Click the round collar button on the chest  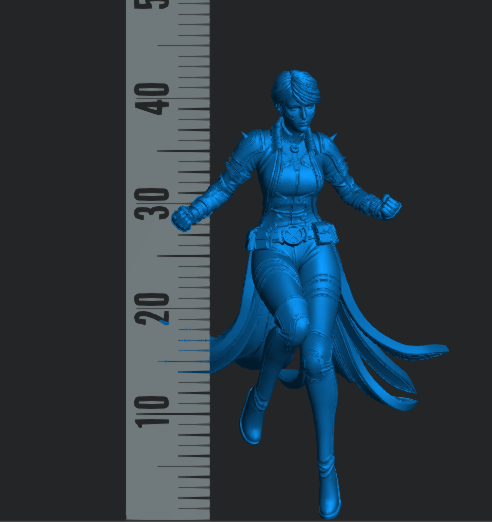pos(294,148)
